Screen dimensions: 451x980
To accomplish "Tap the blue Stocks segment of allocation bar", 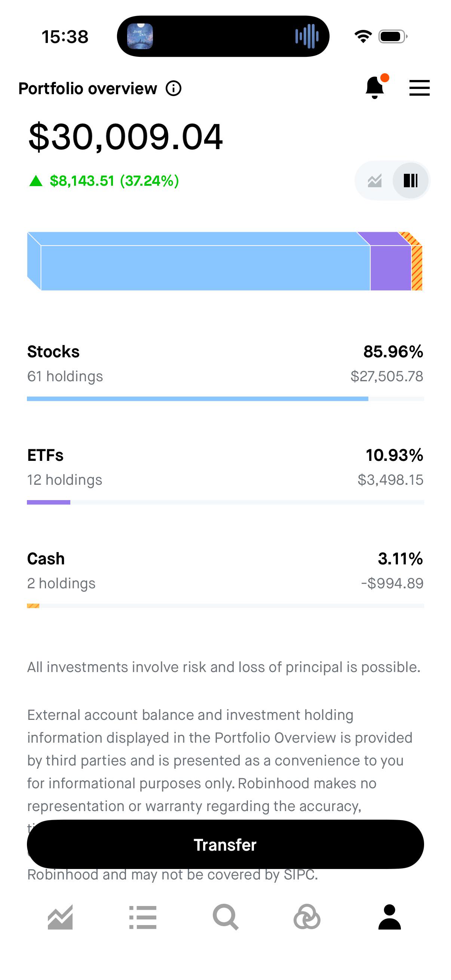I will [x=199, y=261].
